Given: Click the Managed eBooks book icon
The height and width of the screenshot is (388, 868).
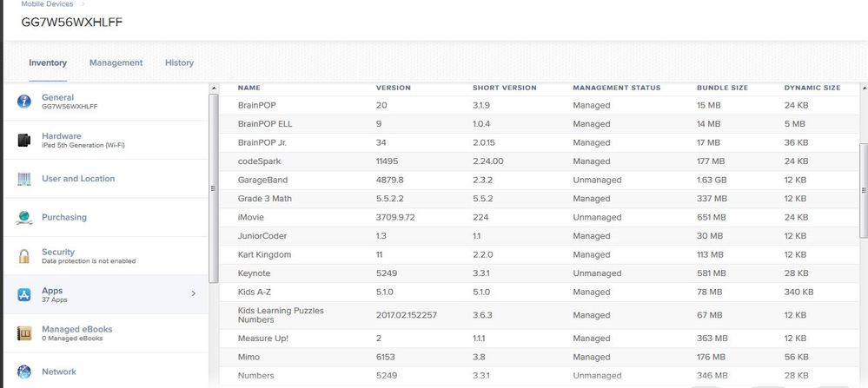Looking at the screenshot, I should [23, 333].
